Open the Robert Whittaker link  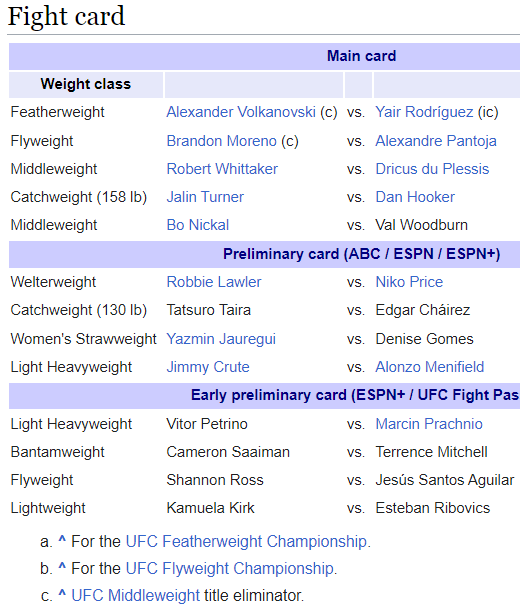[222, 169]
